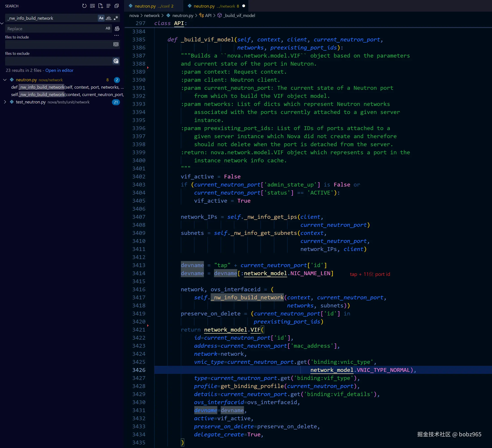
Task: Open a new search editor
Action: point(101,6)
